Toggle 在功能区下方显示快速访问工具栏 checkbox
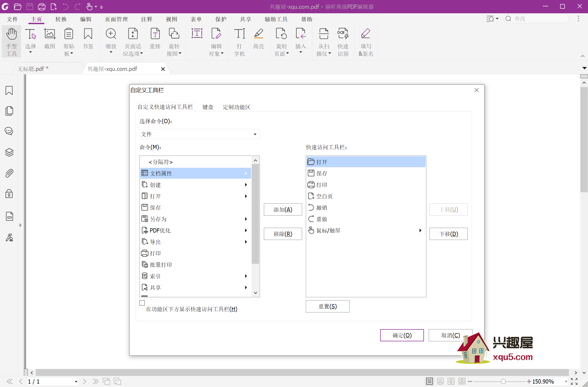Image resolution: width=588 pixels, height=387 pixels. pos(142,302)
